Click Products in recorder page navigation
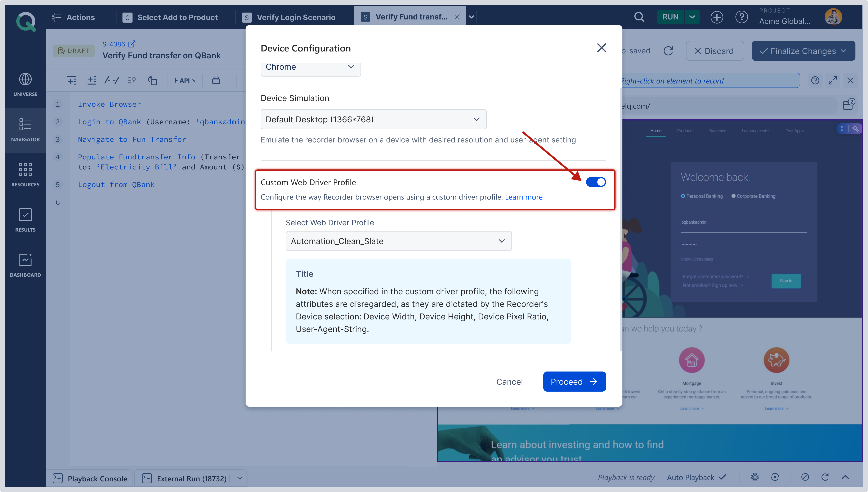 point(685,131)
